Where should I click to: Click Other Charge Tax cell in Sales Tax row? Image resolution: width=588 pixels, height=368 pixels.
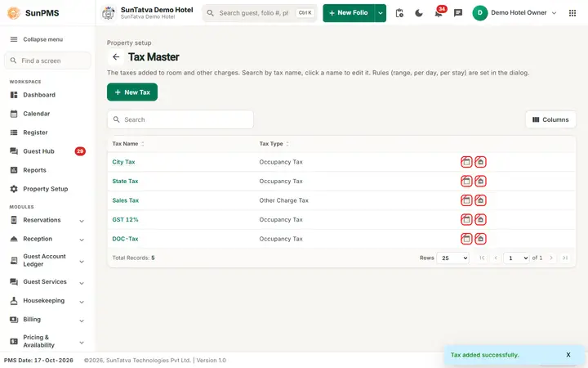[x=283, y=200]
